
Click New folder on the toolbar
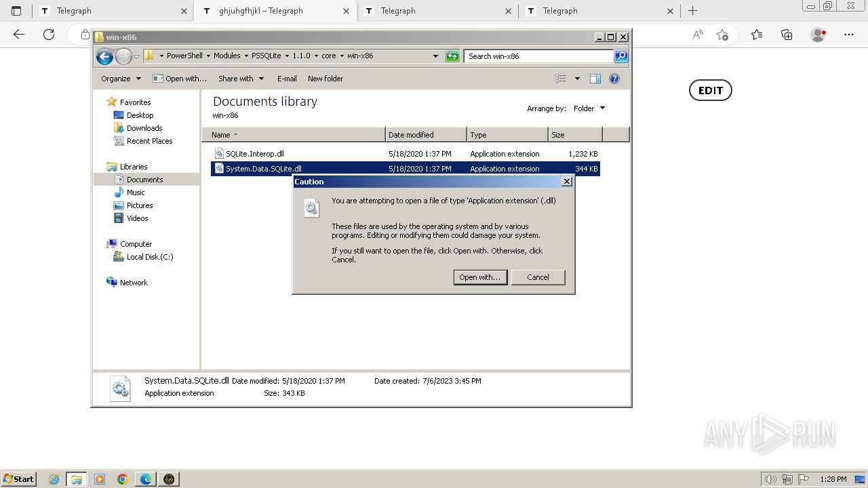point(325,79)
